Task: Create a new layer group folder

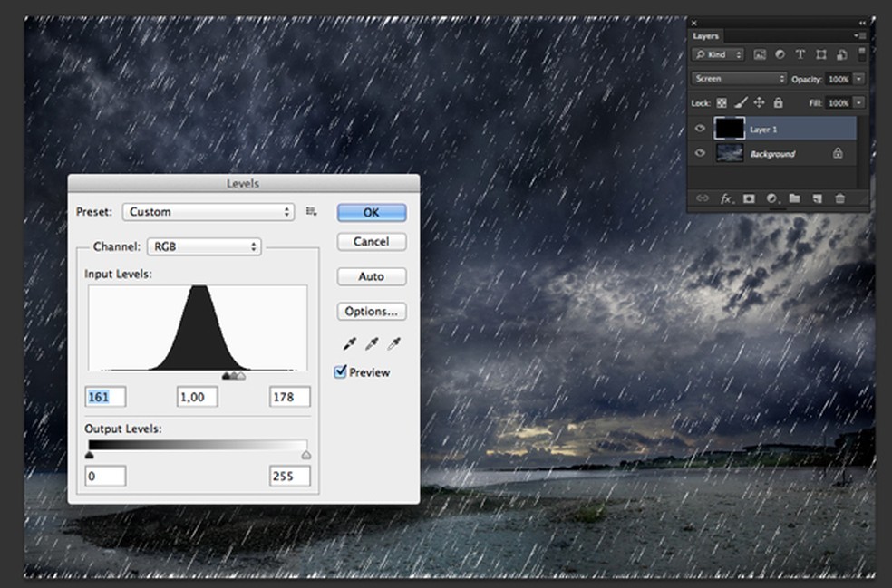Action: (x=794, y=198)
